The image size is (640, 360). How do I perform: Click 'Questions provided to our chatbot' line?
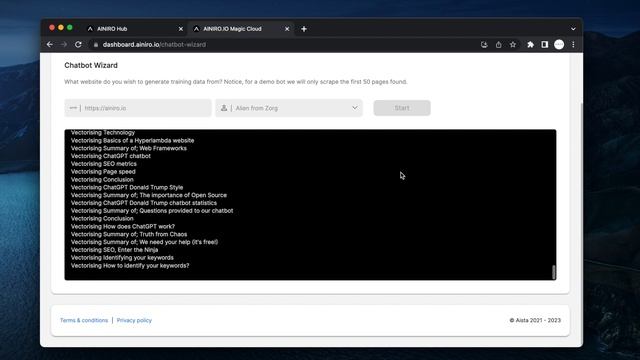[152, 211]
